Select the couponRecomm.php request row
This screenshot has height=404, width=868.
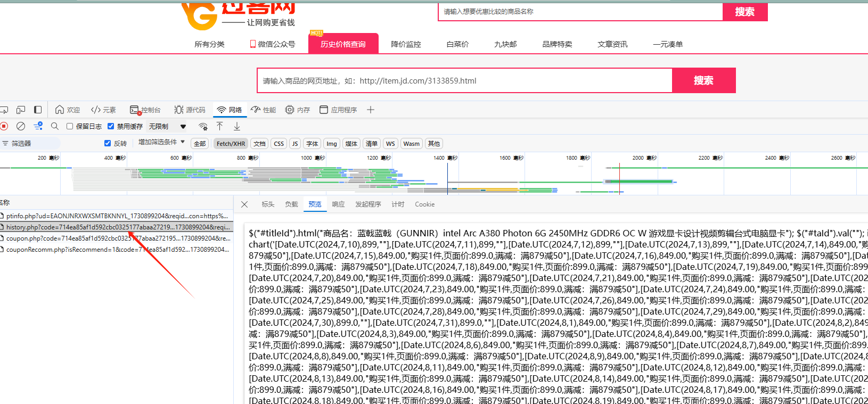117,250
